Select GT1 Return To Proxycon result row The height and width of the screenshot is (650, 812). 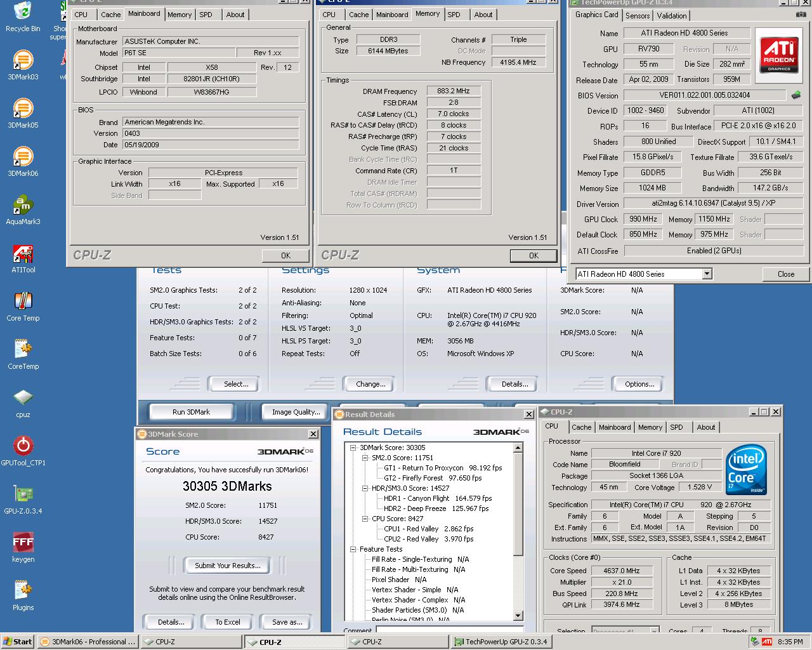(443, 468)
